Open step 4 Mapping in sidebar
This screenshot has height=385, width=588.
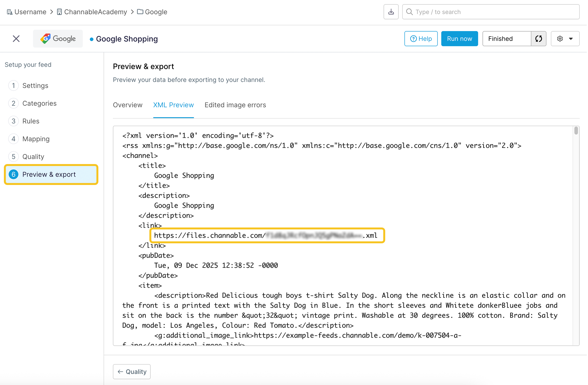tap(36, 139)
